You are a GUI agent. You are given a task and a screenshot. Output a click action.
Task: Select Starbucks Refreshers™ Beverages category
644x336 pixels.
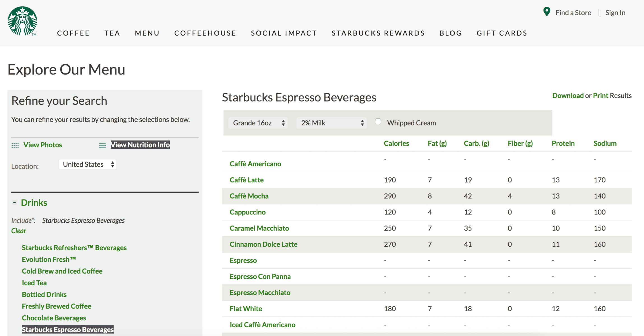coord(74,248)
